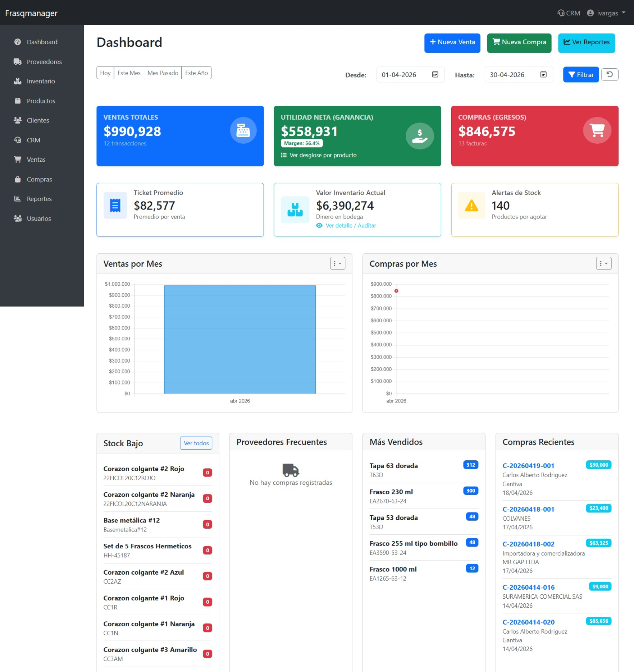Click the Nueva Venta button

(x=452, y=43)
